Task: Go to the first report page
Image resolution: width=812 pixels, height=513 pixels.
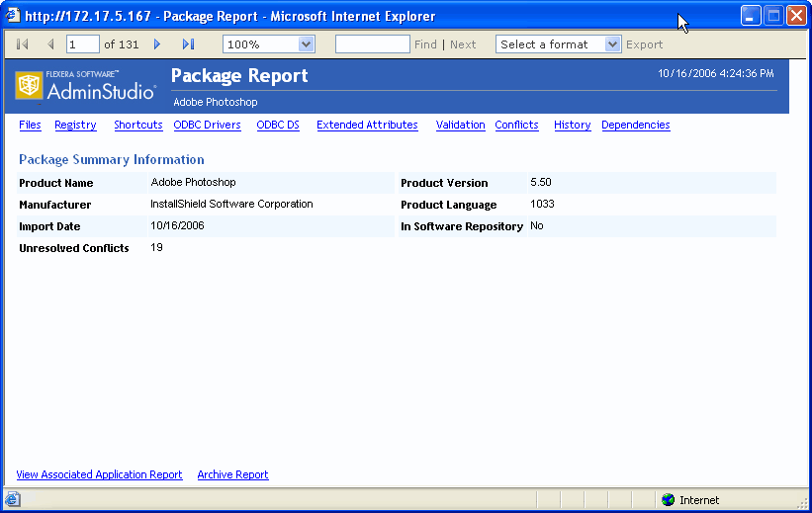Action: pyautogui.click(x=23, y=44)
